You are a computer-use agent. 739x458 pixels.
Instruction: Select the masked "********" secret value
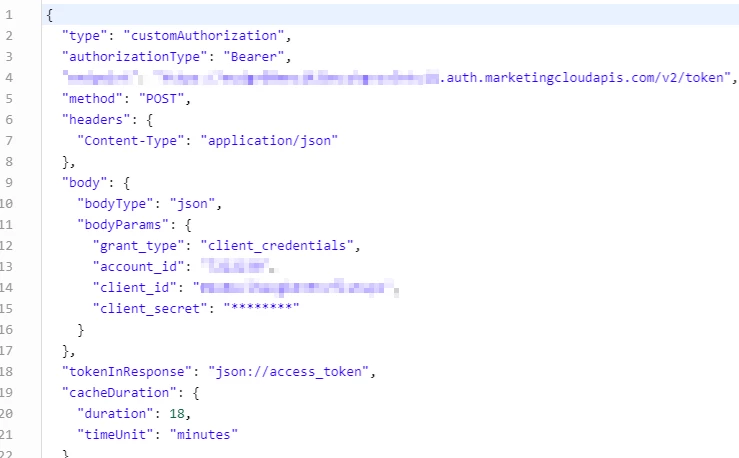click(262, 308)
